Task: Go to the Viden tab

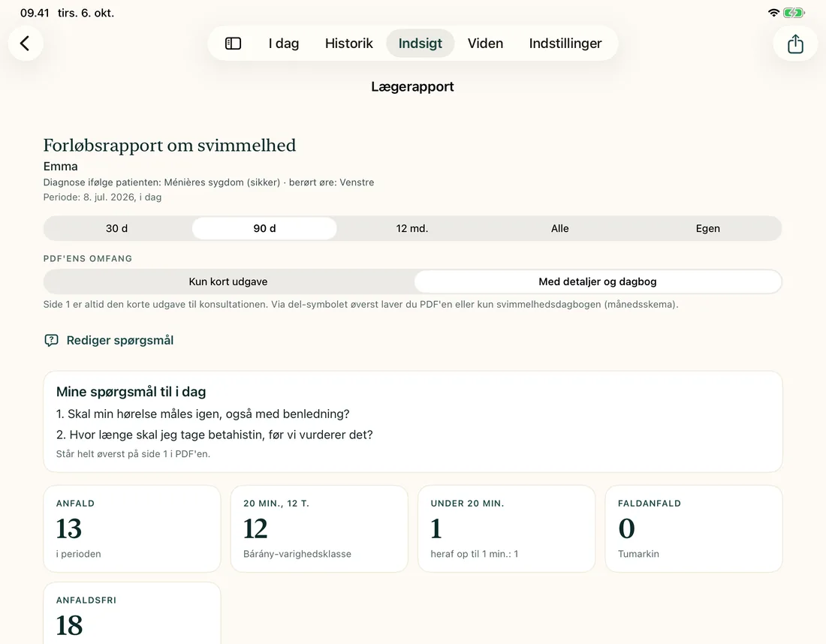Action: [485, 44]
